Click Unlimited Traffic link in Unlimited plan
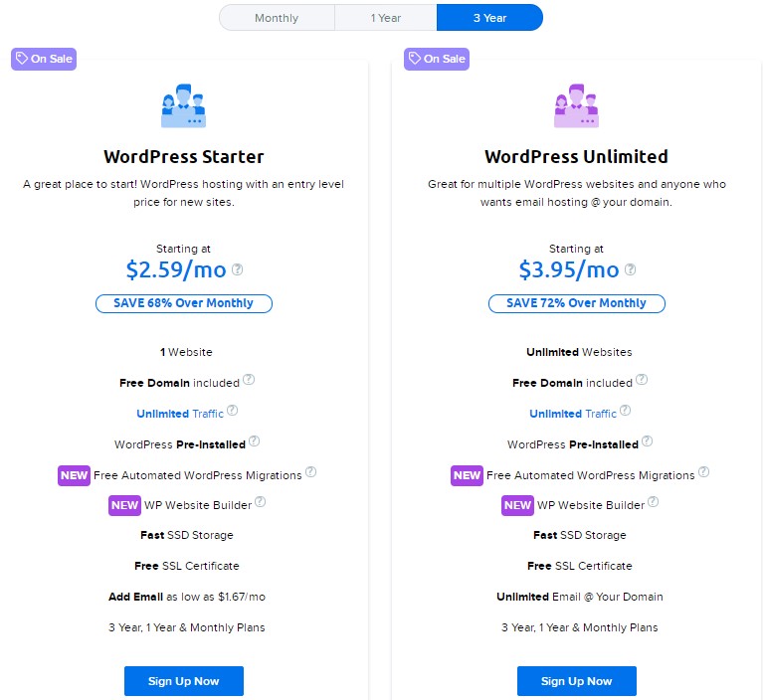The width and height of the screenshot is (763, 700). [x=573, y=414]
